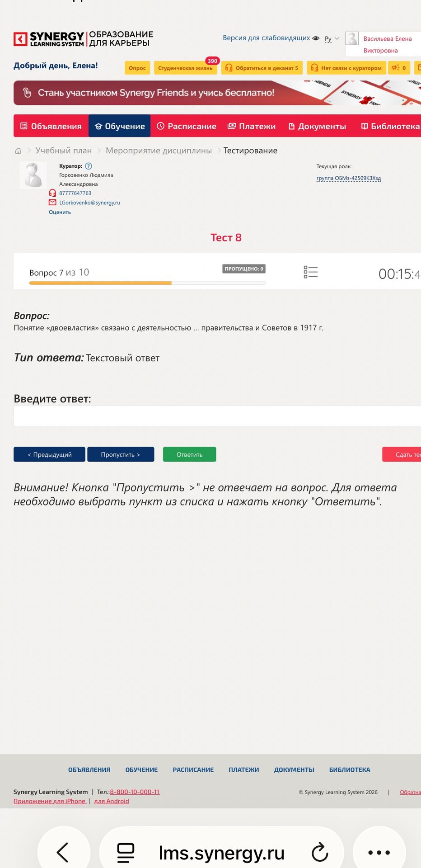The width and height of the screenshot is (421, 868).
Task: Expand the language selector Ру
Action: tap(332, 39)
